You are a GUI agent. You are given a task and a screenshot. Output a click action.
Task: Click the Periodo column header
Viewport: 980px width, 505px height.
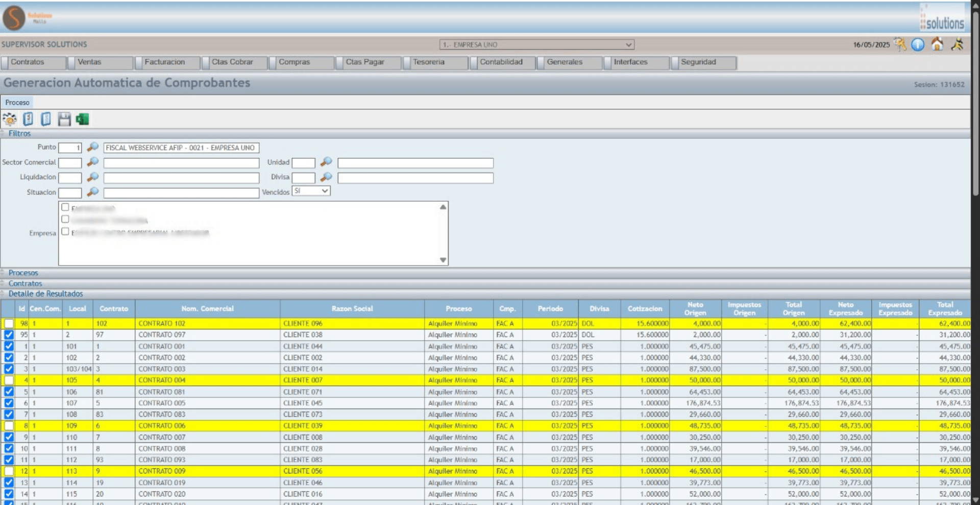pos(550,309)
